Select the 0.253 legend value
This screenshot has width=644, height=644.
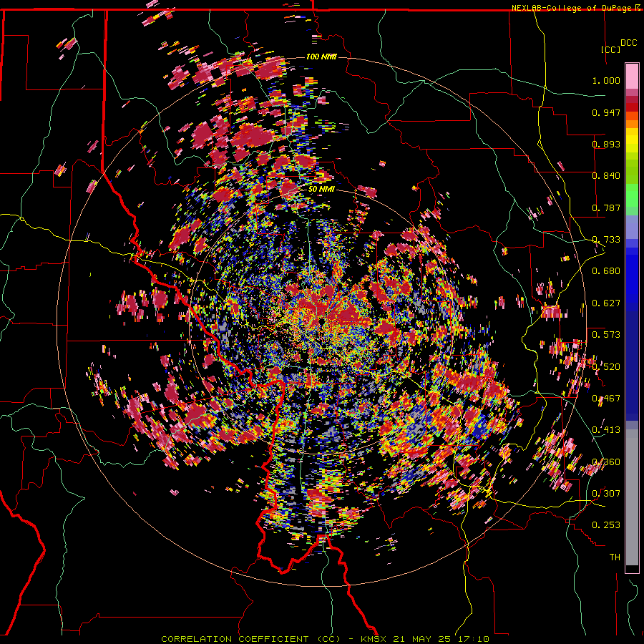point(606,525)
